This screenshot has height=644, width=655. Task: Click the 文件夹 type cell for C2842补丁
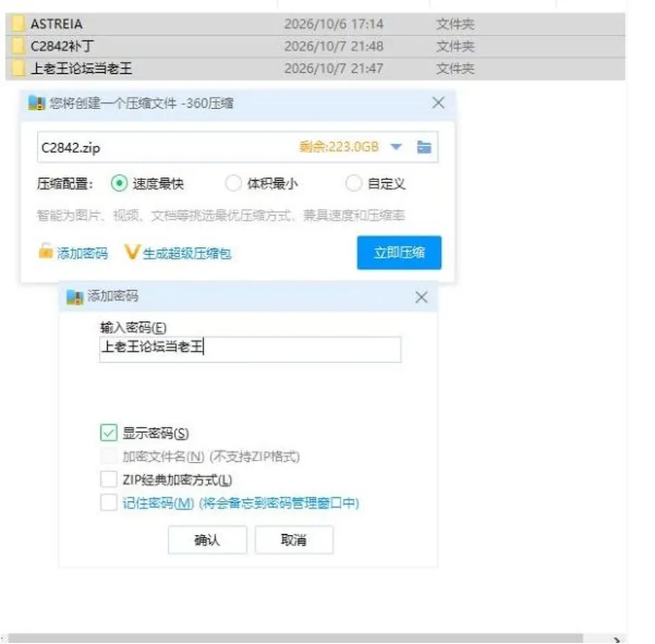point(455,46)
